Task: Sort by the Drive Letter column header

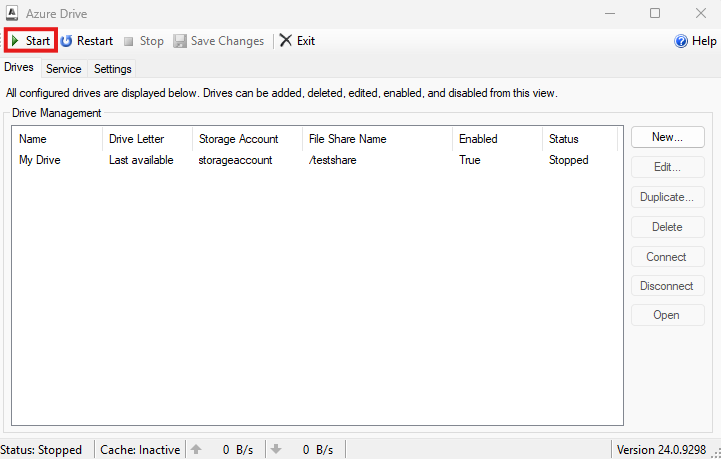Action: coord(147,139)
